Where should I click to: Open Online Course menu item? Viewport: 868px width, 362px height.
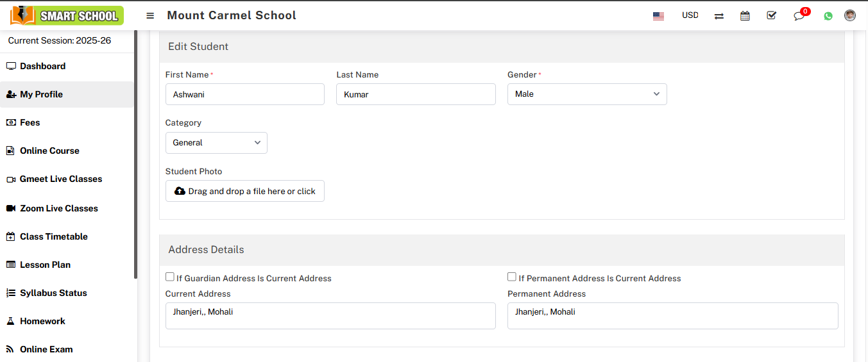pos(67,151)
